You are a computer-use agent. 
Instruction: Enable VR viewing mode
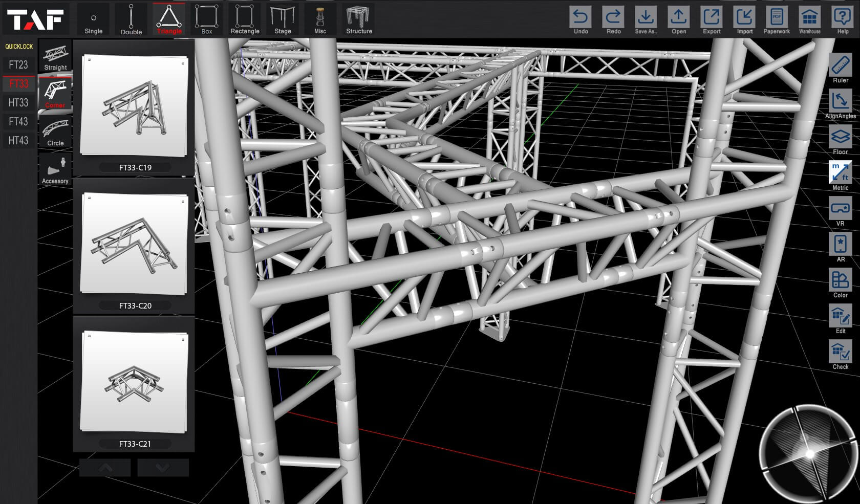840,212
